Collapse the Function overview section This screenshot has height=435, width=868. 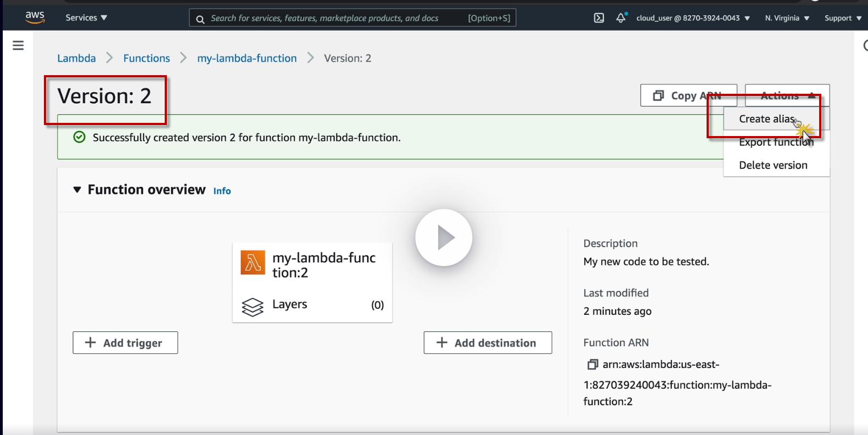(77, 190)
